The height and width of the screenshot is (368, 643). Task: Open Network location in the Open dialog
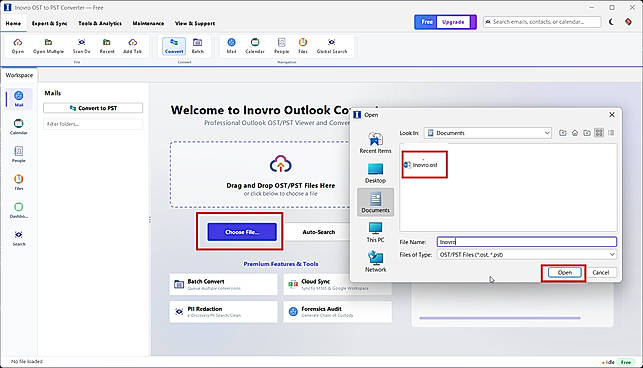coord(375,262)
